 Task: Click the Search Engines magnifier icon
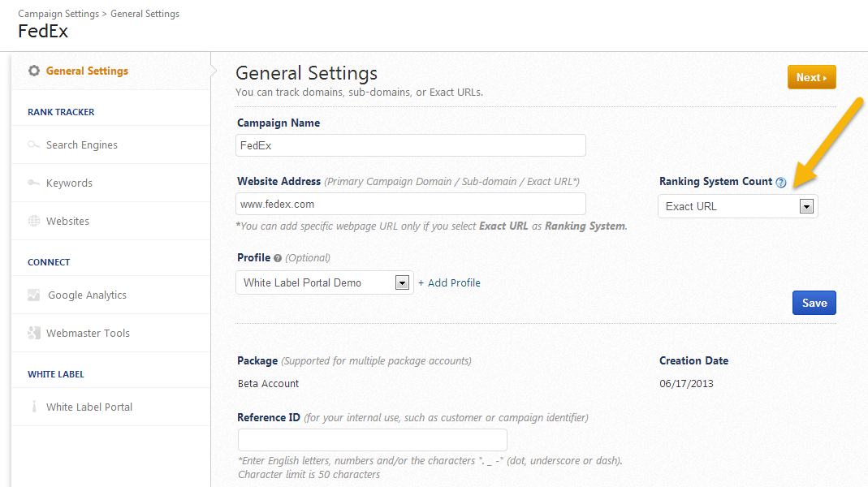coord(34,145)
